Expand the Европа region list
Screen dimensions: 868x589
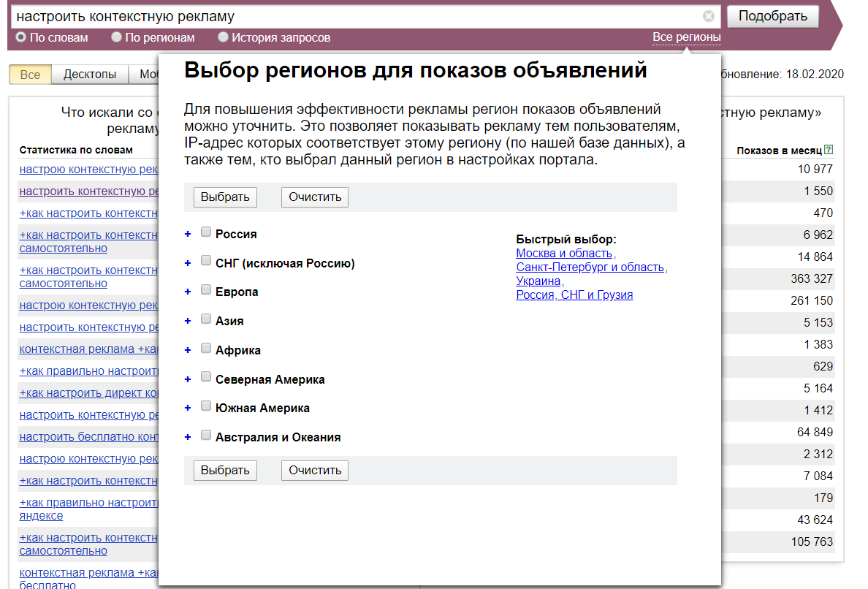(x=188, y=292)
